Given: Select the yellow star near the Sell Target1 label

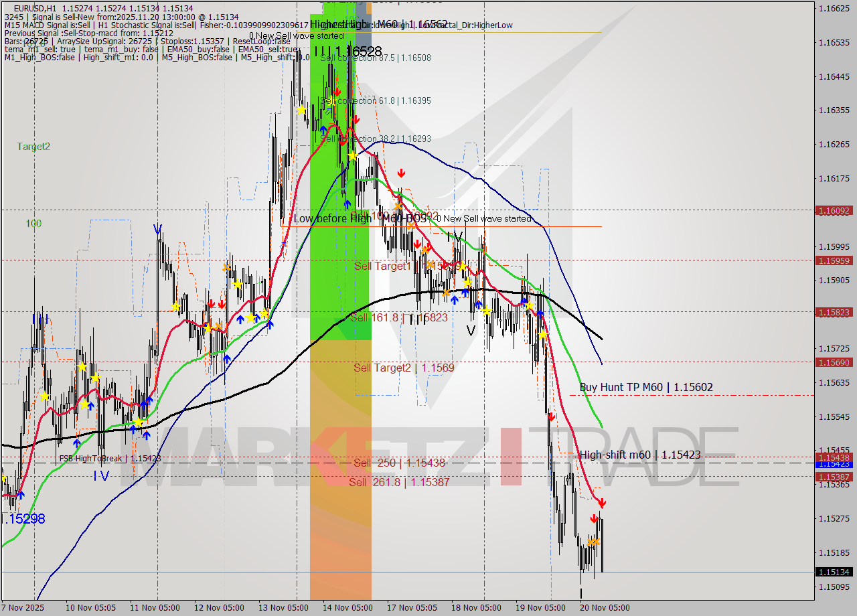Looking at the screenshot, I should pos(462,266).
